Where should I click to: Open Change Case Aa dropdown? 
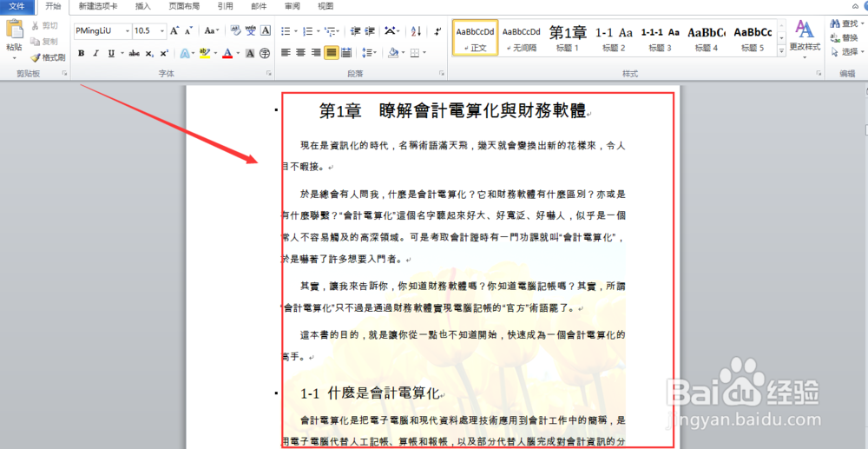coord(212,30)
